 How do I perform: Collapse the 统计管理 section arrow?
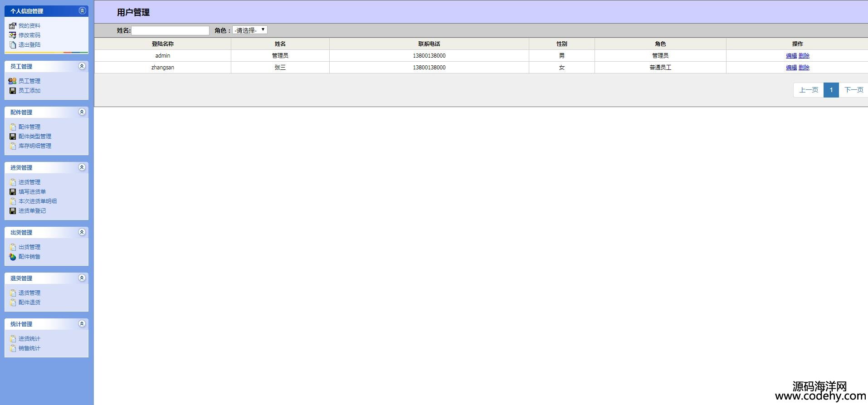82,324
